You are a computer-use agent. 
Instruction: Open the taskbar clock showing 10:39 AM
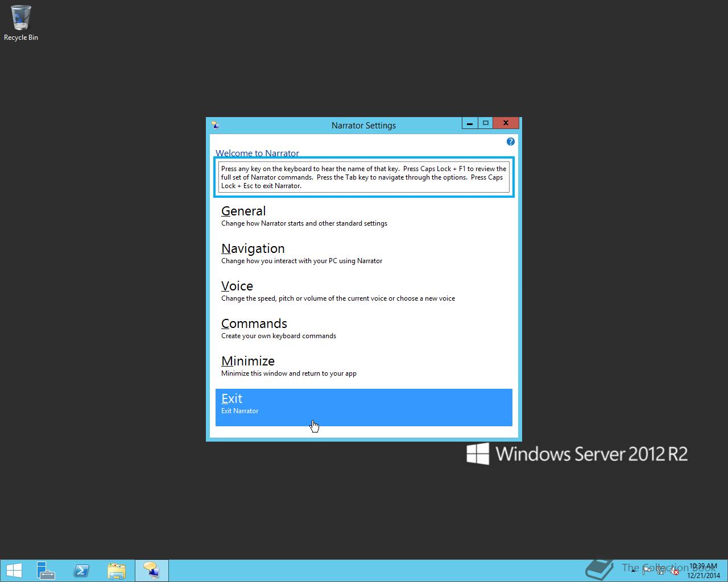704,571
